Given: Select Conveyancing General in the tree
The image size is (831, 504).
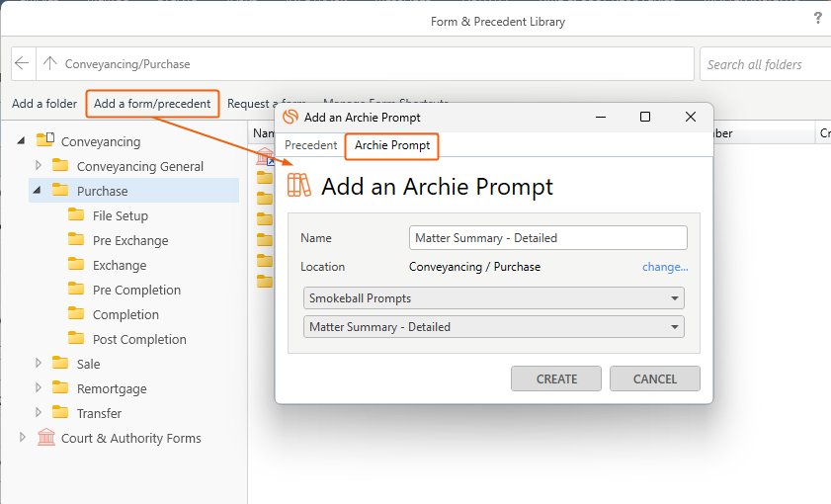Looking at the screenshot, I should 140,166.
